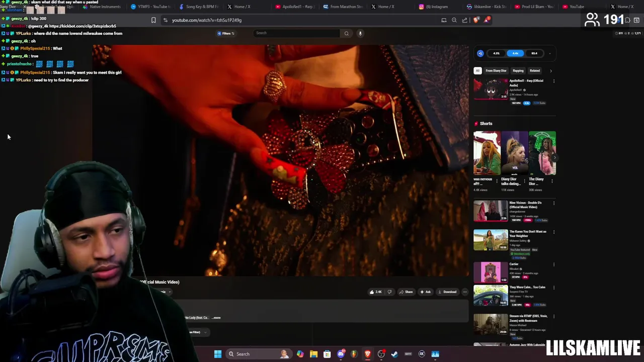Open 'Diany Dior talks dating' short
Image resolution: width=644 pixels, height=362 pixels.
(x=514, y=153)
